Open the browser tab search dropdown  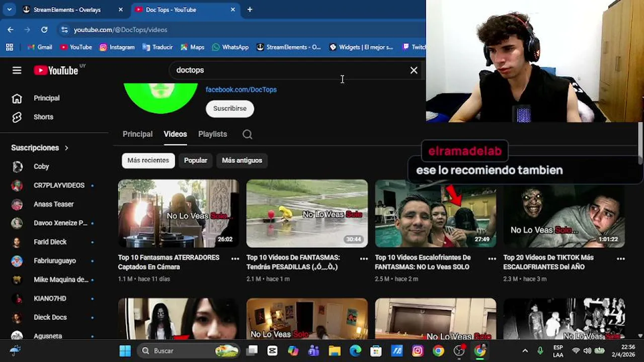tap(9, 10)
